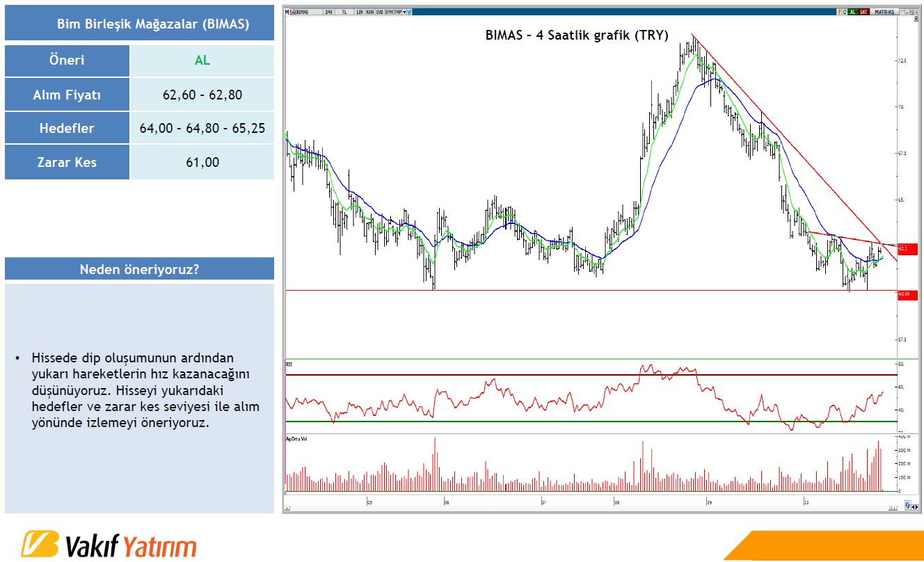Click the Matriks M icon in chart toolbar
This screenshot has height=562, width=924.
[x=287, y=12]
